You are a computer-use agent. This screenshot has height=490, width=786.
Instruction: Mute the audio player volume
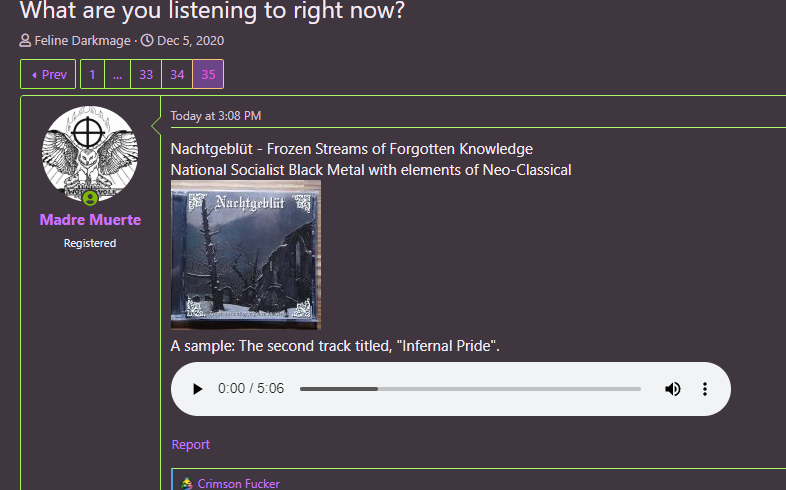point(673,389)
